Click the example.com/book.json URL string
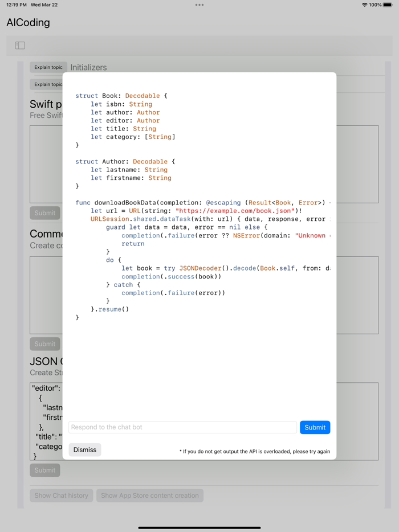This screenshot has height=532, width=399. click(x=235, y=211)
